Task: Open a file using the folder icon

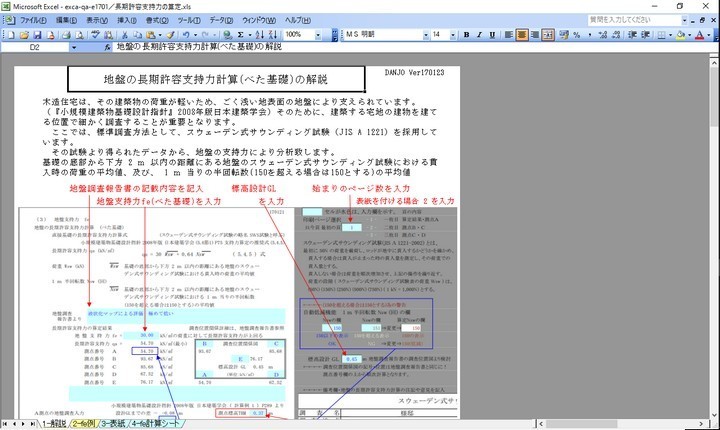Action: coord(24,35)
